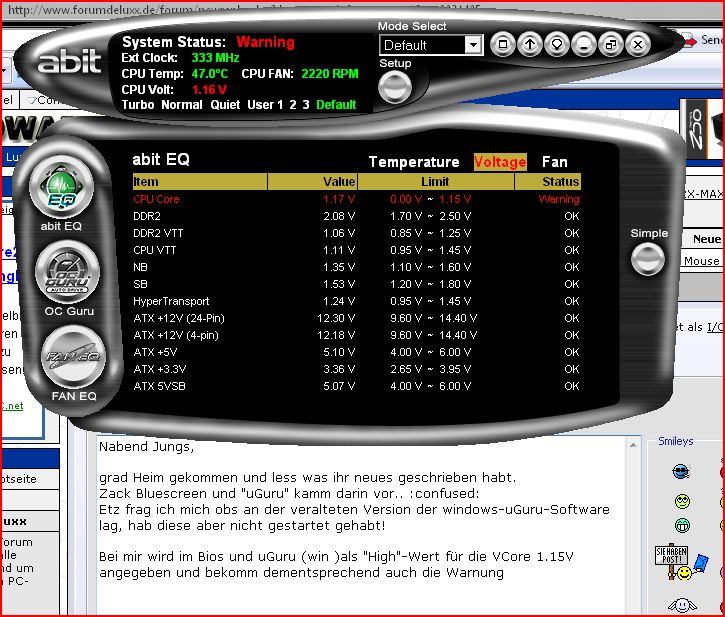Select the ATX +3.3V row label
Image resolution: width=725 pixels, height=617 pixels.
(x=160, y=369)
